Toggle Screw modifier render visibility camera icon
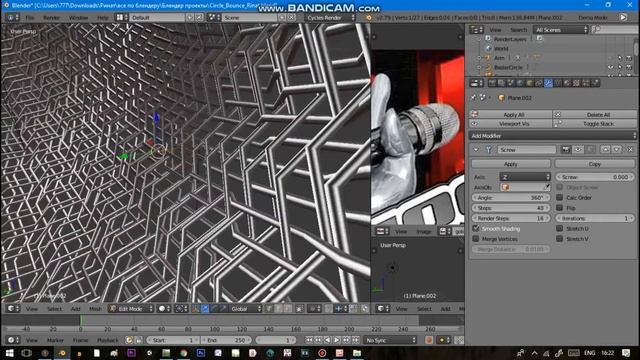 (566, 150)
